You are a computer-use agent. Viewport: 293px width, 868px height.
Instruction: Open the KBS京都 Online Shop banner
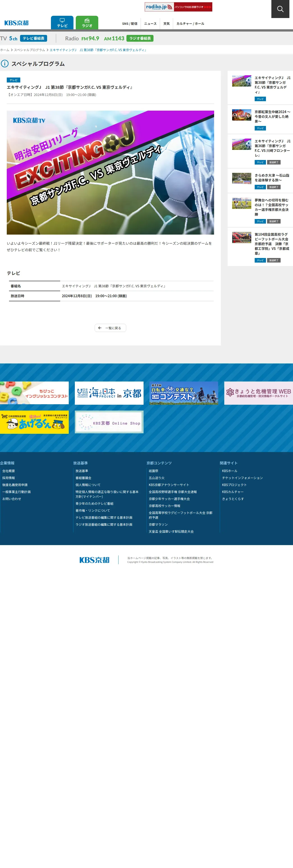pyautogui.click(x=109, y=422)
